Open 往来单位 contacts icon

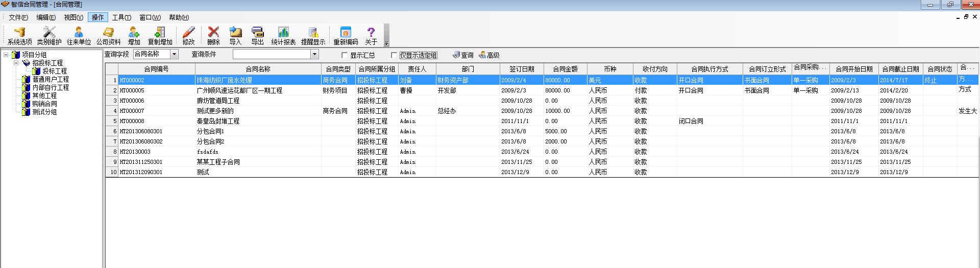tap(79, 35)
